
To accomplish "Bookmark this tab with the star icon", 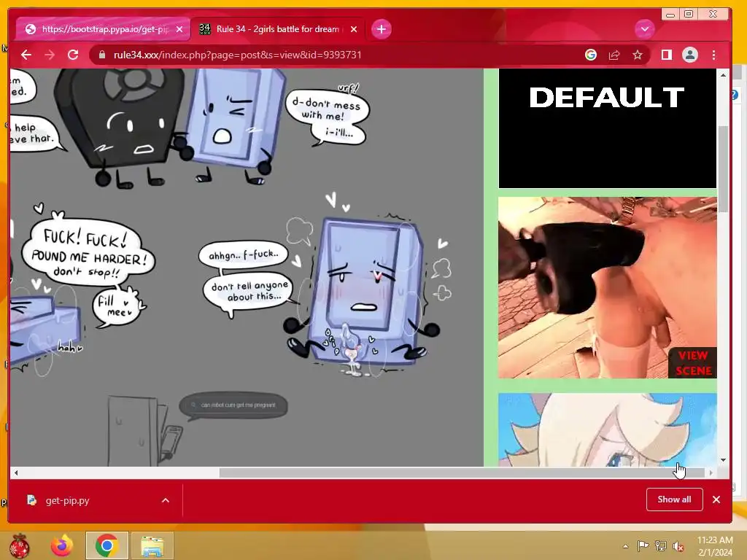I will click(x=638, y=55).
